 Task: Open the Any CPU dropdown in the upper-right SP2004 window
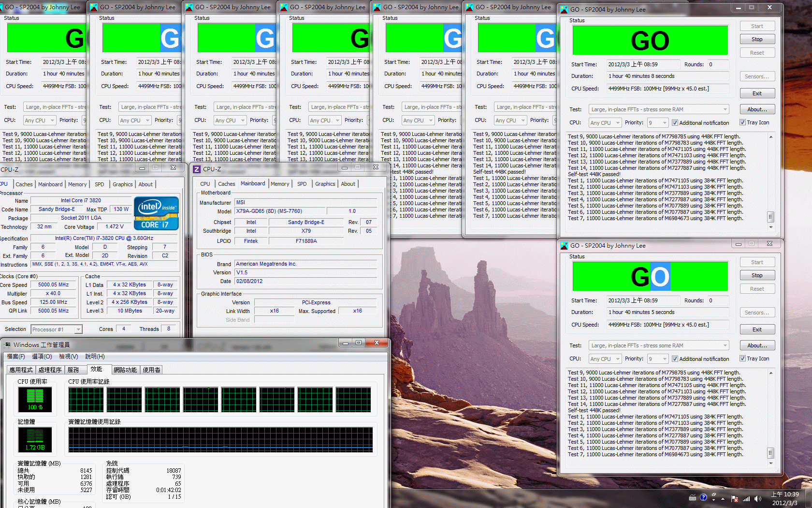coord(604,123)
